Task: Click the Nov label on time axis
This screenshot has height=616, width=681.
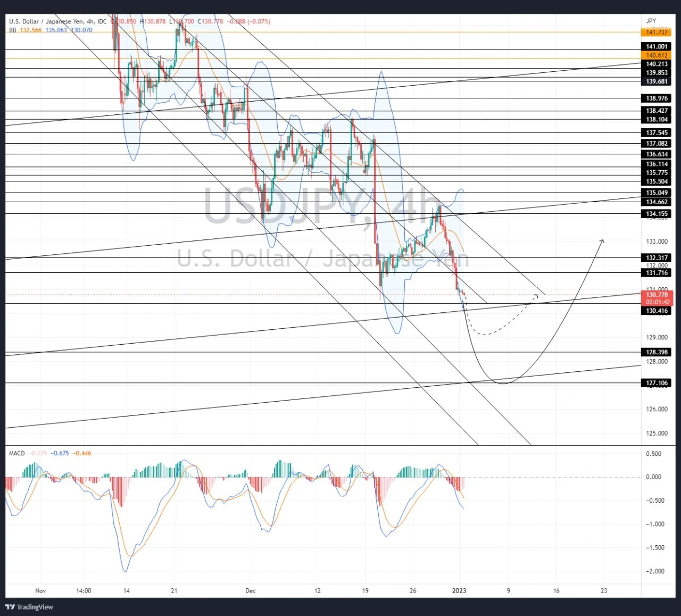Action: 40,590
